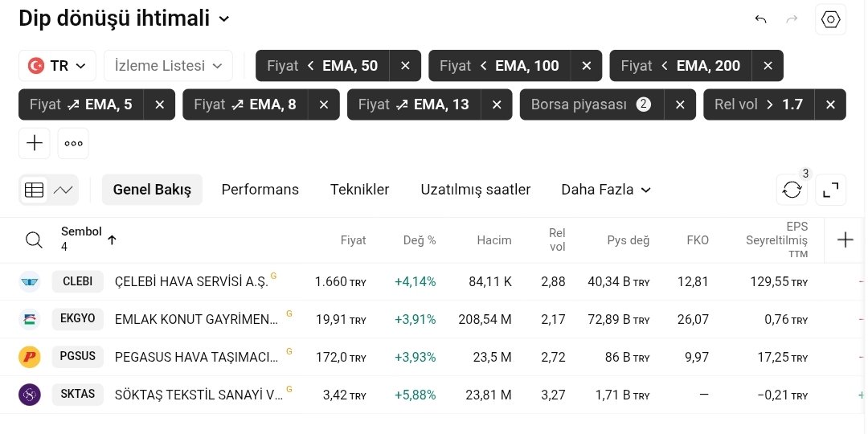Switch to chart view mode
The width and height of the screenshot is (868, 434).
click(x=63, y=190)
